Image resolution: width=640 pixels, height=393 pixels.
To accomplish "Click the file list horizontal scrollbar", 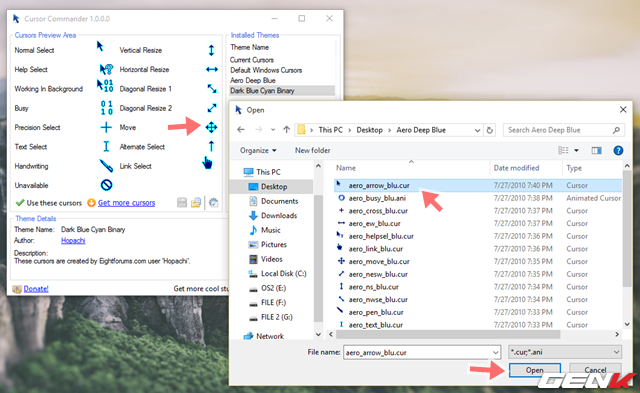I will tap(447, 334).
